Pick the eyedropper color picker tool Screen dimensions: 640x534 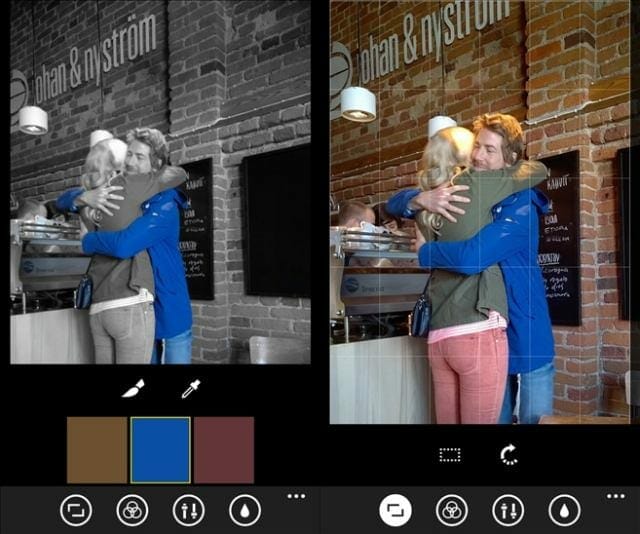189,389
